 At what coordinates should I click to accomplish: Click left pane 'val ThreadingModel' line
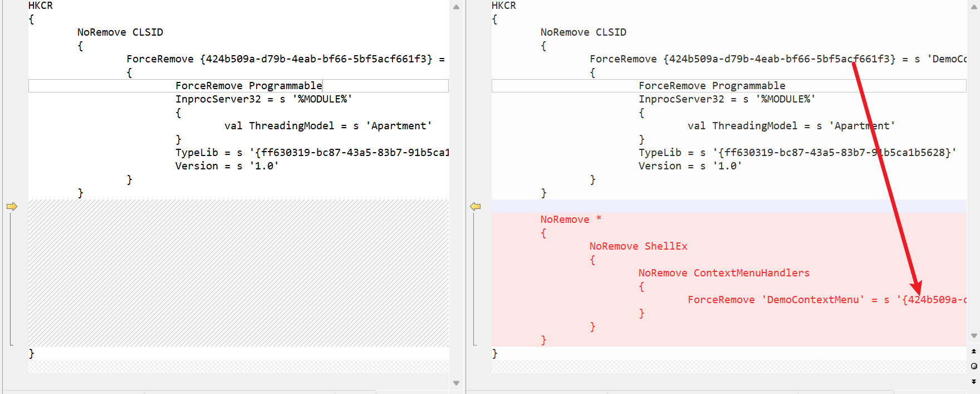[x=327, y=126]
